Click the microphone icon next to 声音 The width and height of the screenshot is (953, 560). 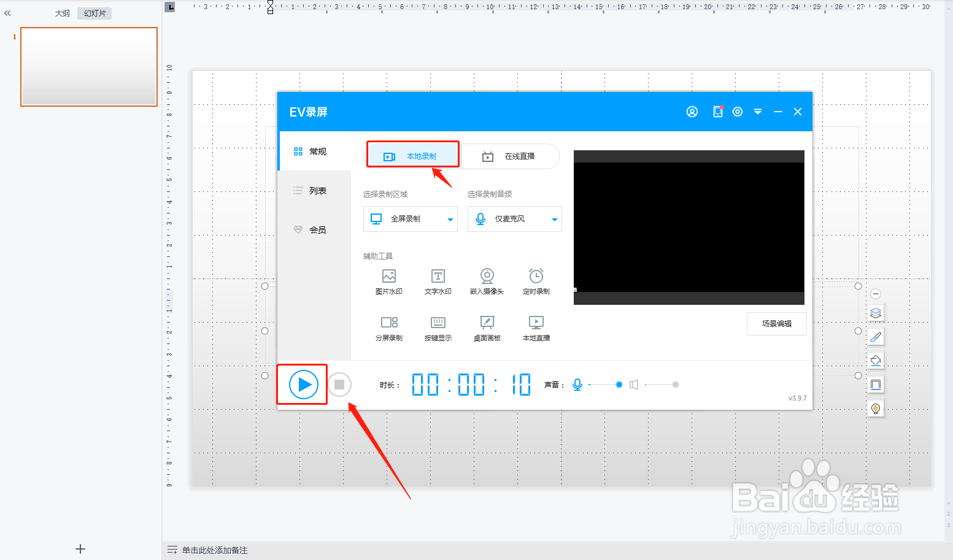click(577, 385)
